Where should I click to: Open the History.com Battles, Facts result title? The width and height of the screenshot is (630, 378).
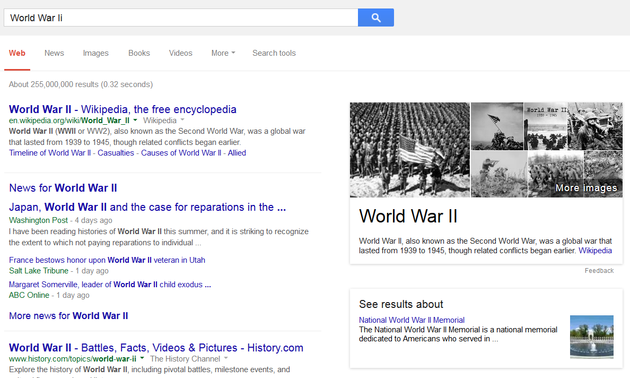click(x=156, y=348)
